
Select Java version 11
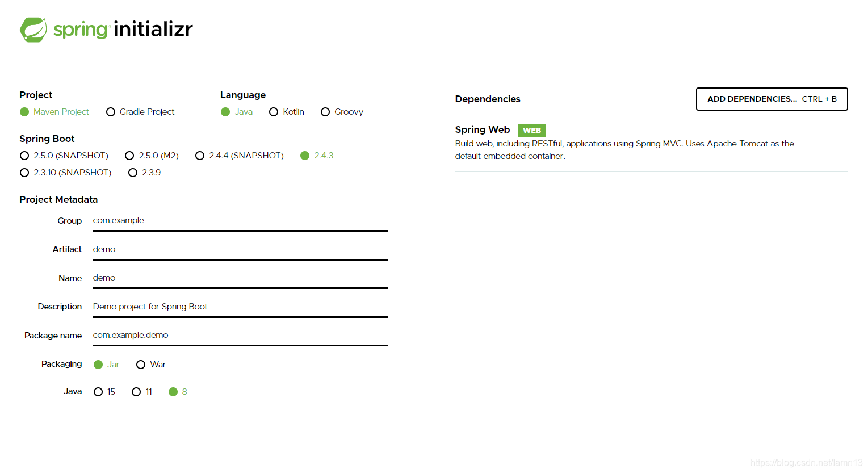point(142,392)
